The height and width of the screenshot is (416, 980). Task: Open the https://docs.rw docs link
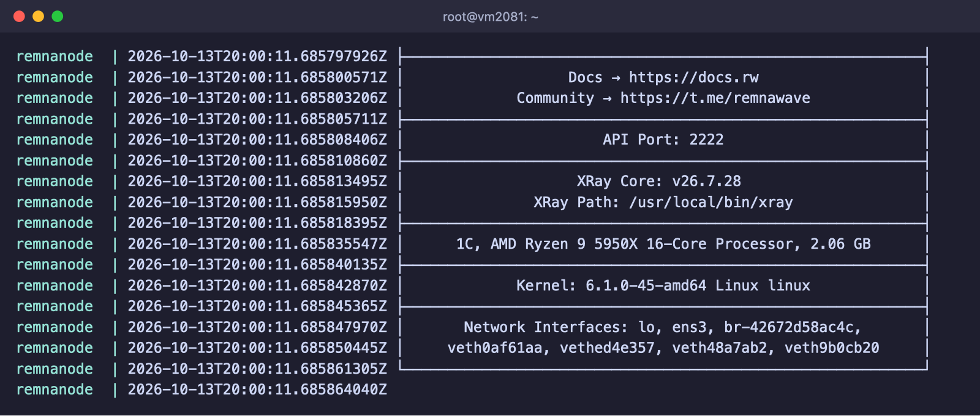693,77
